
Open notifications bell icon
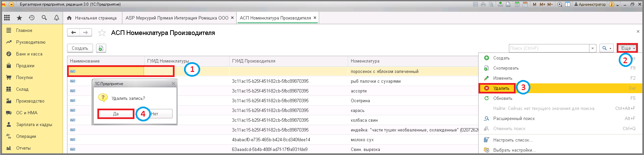point(57,18)
